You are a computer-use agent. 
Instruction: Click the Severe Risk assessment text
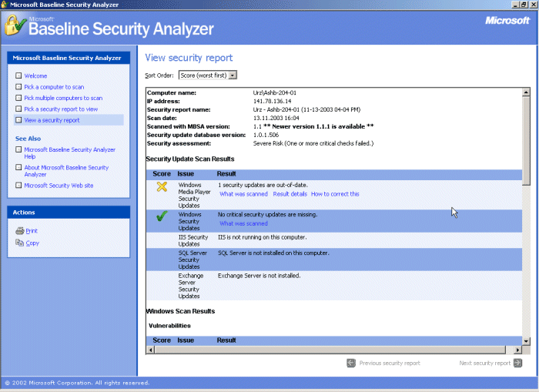click(x=313, y=143)
